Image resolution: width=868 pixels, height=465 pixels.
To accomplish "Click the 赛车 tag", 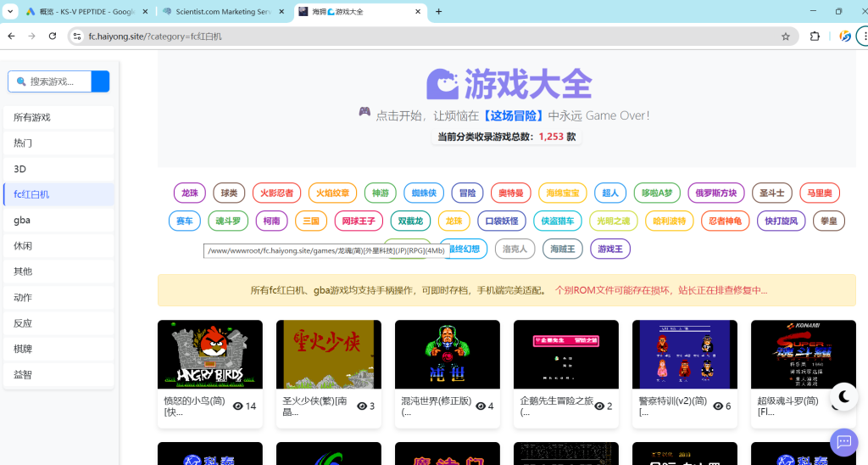I will 185,221.
